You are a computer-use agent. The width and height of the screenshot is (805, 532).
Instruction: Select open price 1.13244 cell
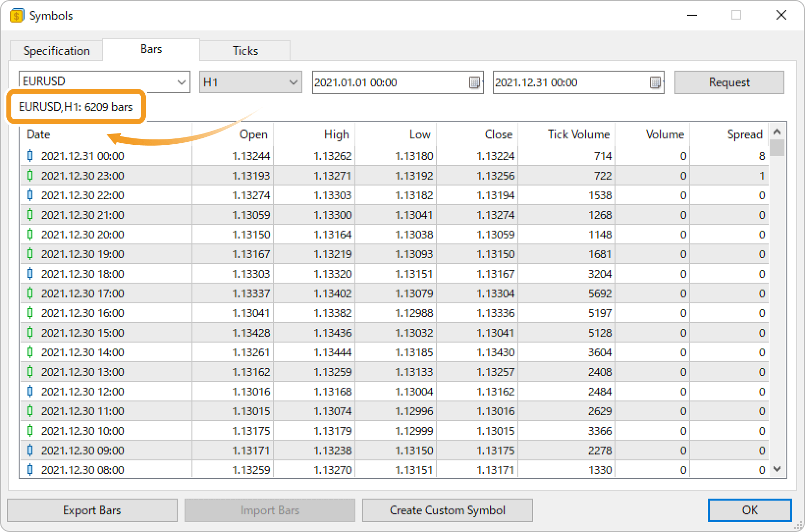[x=233, y=156]
